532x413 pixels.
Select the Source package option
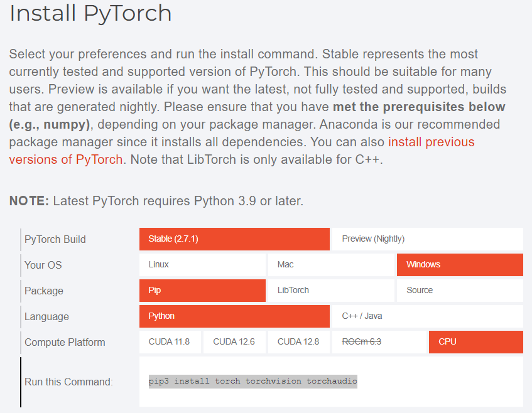click(x=460, y=291)
